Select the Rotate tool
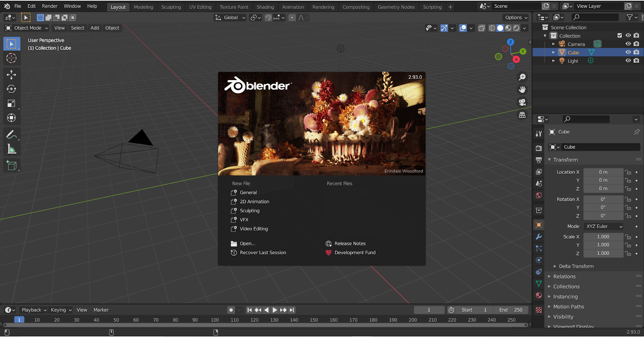The image size is (644, 337). [12, 89]
